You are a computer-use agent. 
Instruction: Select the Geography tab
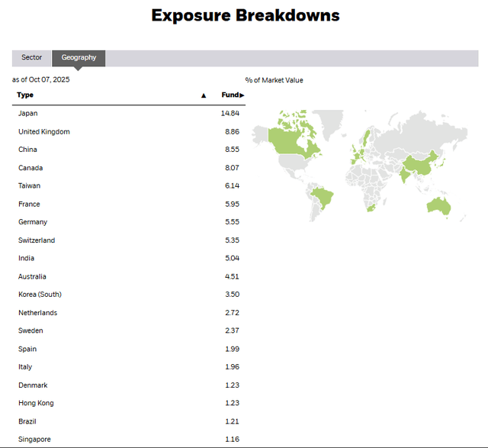[79, 58]
